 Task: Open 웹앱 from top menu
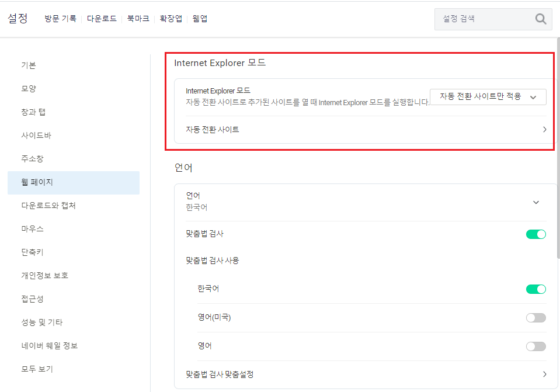(200, 19)
